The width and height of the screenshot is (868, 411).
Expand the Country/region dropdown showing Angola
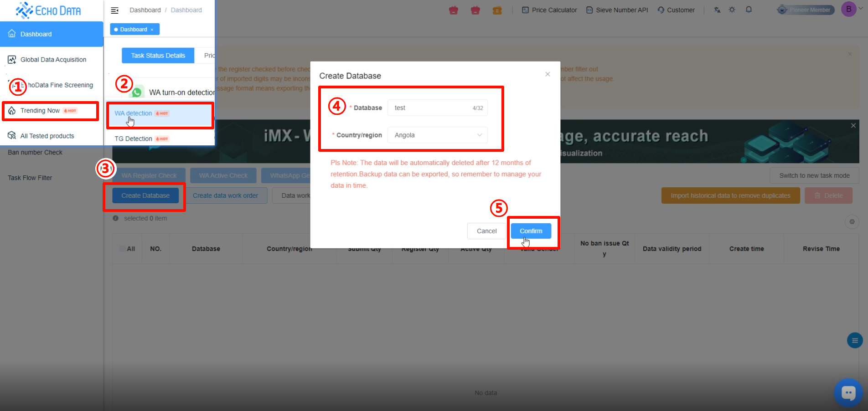pos(437,135)
